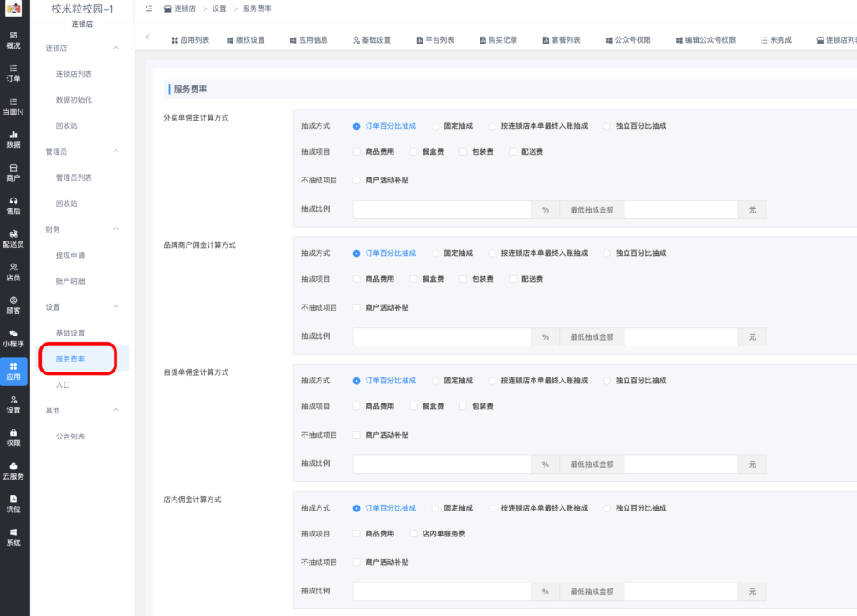The image size is (857, 616).
Task: Open 提现申请 in the side menu
Action: pyautogui.click(x=70, y=255)
